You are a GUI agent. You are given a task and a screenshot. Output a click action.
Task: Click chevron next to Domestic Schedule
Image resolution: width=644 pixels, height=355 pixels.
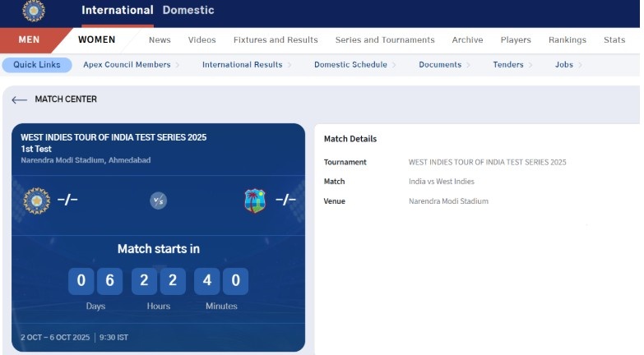[394, 65]
